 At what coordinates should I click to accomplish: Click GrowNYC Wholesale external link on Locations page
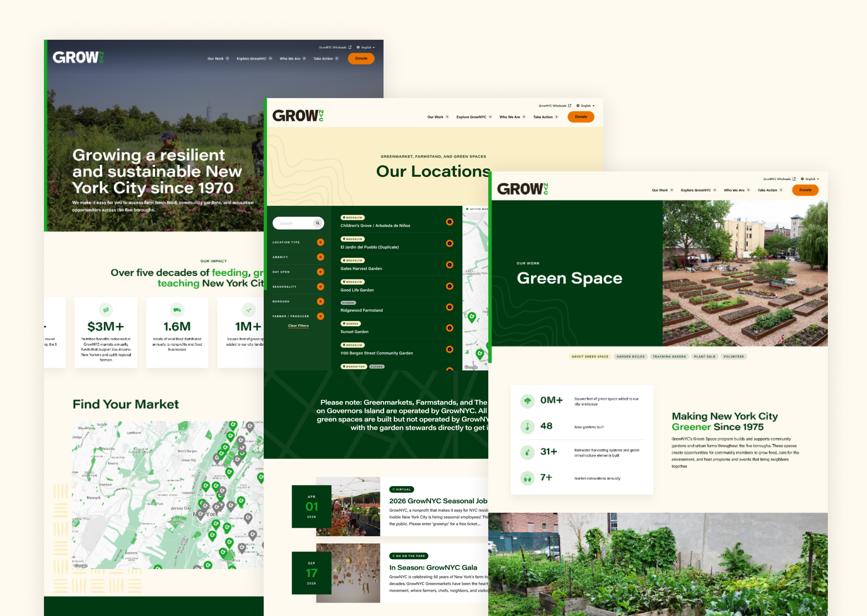tap(555, 106)
